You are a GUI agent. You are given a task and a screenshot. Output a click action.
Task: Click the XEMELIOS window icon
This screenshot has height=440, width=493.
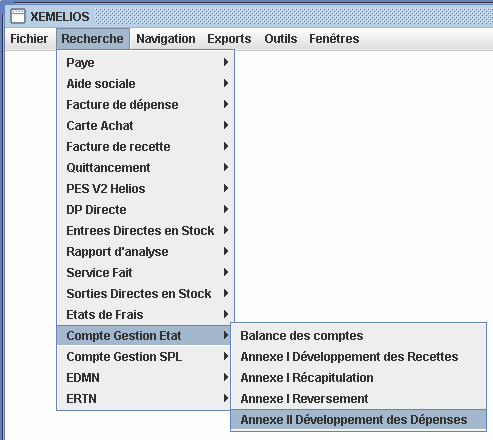point(18,16)
